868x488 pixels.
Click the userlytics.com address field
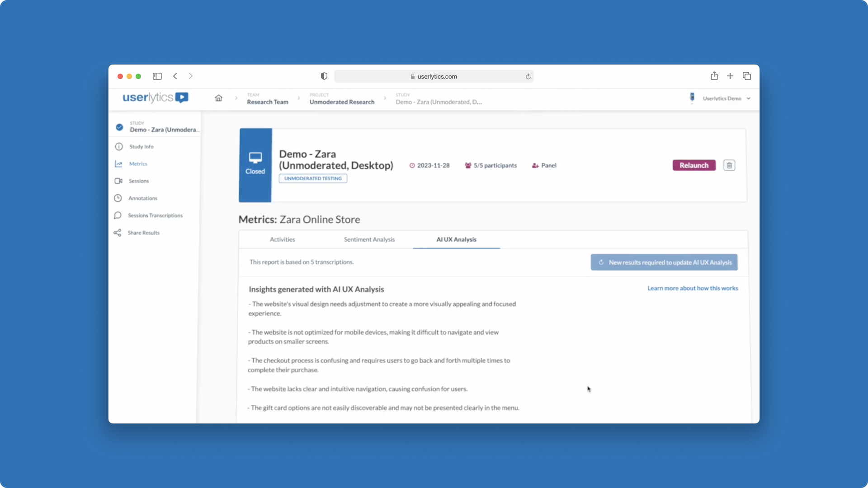click(x=433, y=76)
